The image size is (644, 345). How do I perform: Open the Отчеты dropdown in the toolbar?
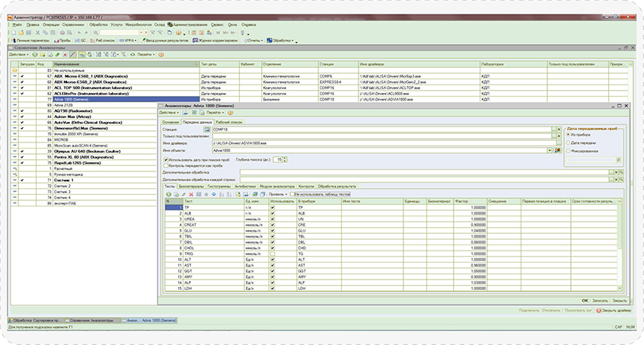[253, 40]
